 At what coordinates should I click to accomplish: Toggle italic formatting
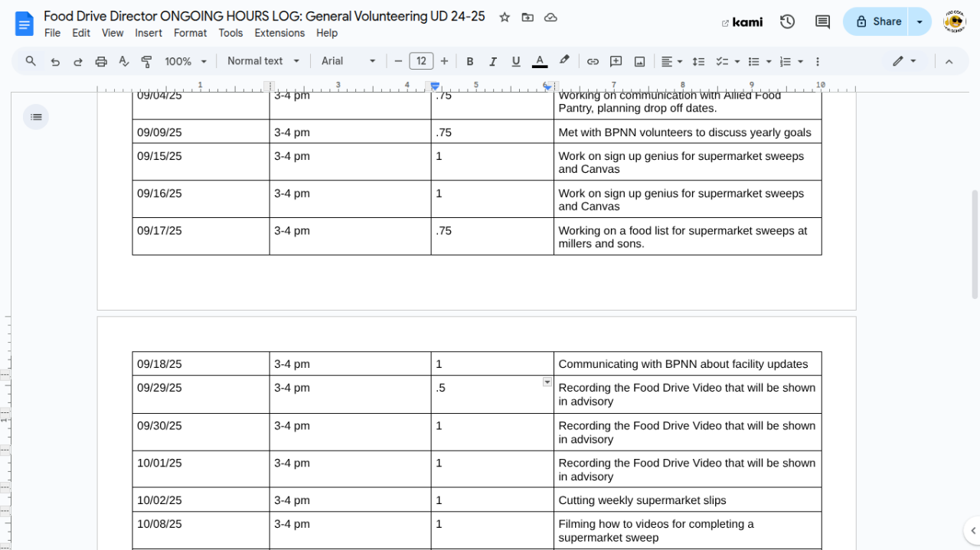coord(493,61)
